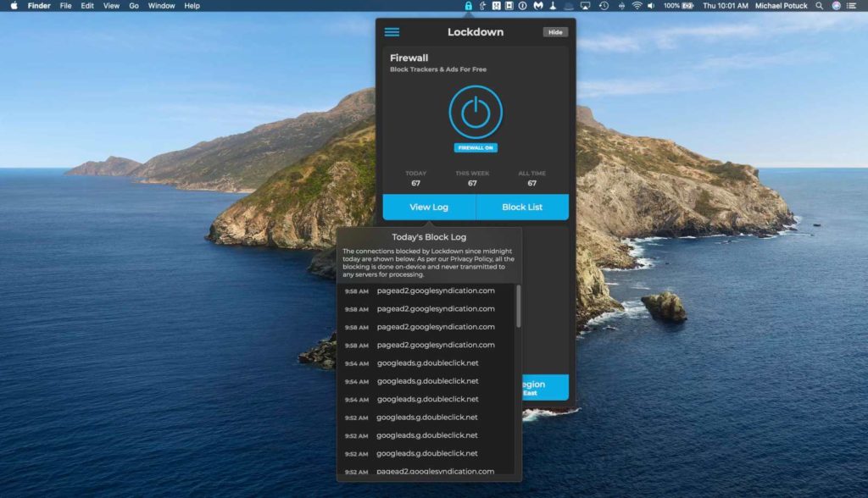Mute audio via the volume menu bar icon
This screenshot has height=498, width=868.
coord(652,6)
